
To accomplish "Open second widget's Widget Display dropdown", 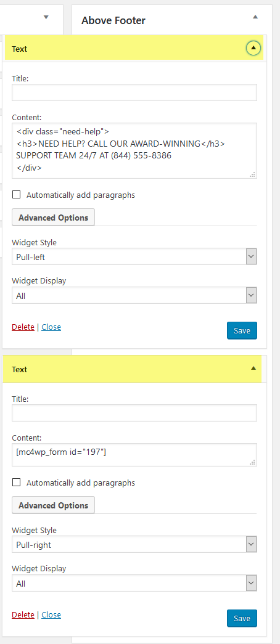I will pos(134,583).
